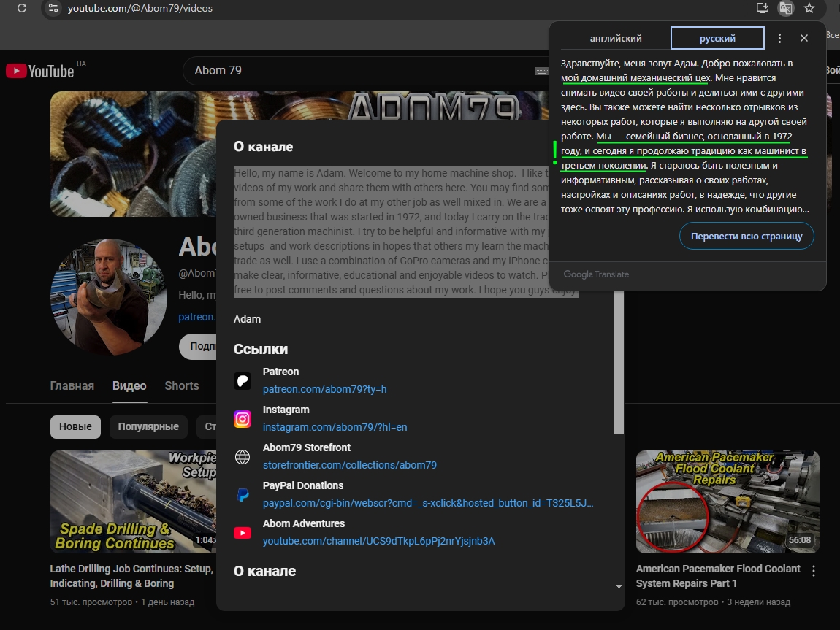The width and height of the screenshot is (840, 630).
Task: Bookmark this page with the star icon
Action: pyautogui.click(x=809, y=8)
